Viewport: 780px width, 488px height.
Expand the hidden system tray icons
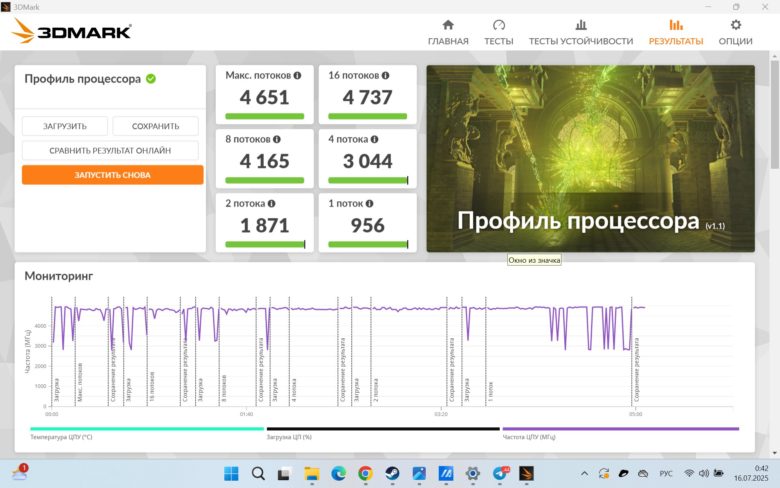585,474
